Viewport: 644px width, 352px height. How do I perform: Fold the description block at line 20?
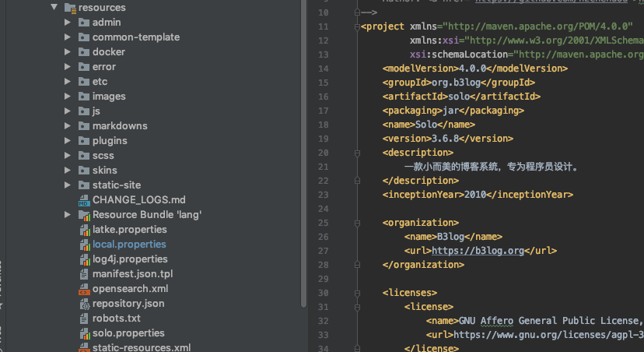click(357, 153)
